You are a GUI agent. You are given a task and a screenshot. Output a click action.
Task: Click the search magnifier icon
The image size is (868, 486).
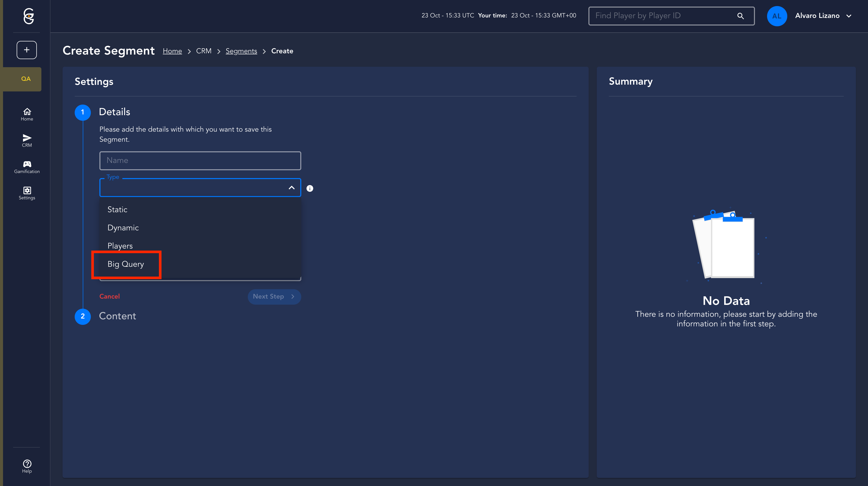pos(740,16)
